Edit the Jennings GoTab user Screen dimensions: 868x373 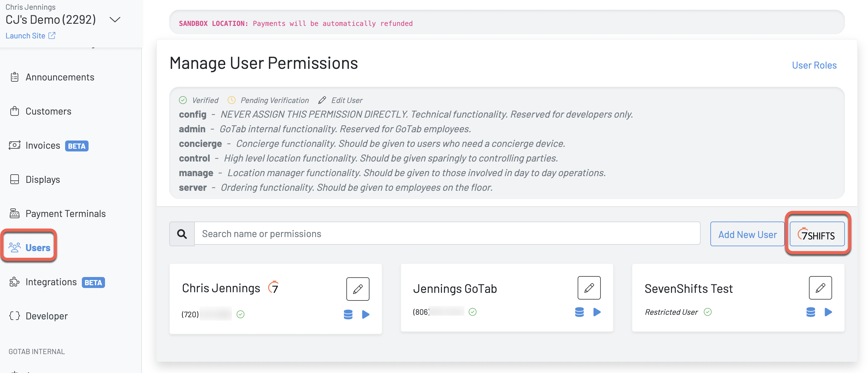click(589, 288)
